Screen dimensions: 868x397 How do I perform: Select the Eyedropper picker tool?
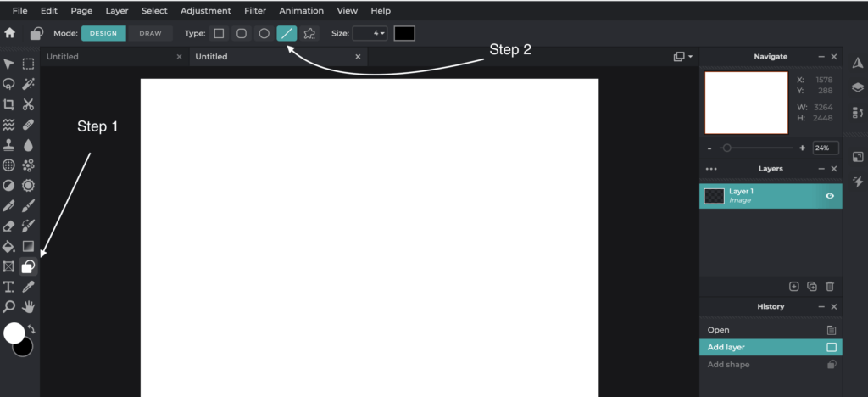pos(28,287)
